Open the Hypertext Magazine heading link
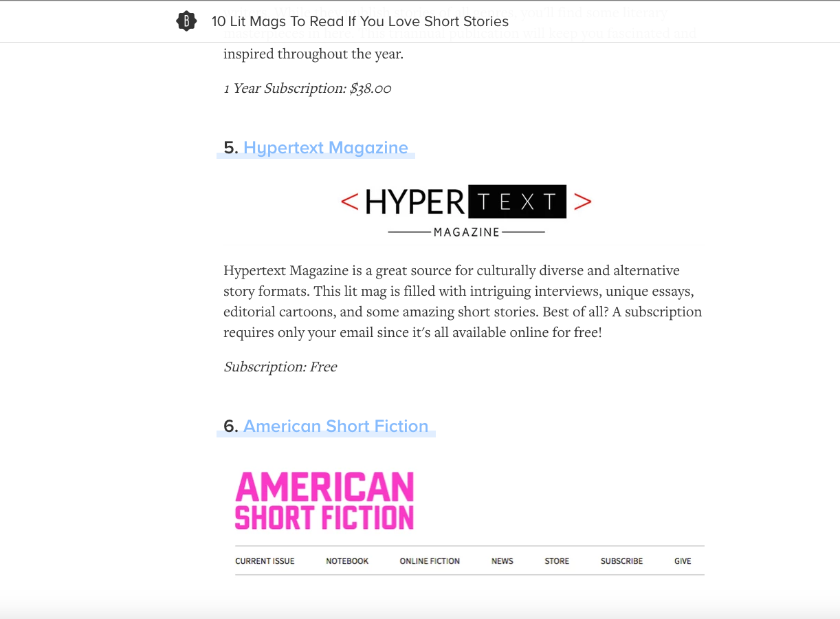 [326, 148]
